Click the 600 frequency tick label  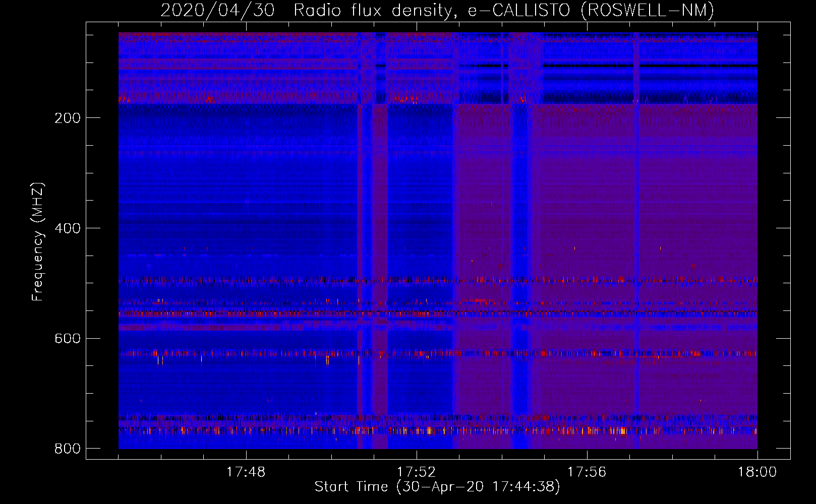[x=68, y=338]
